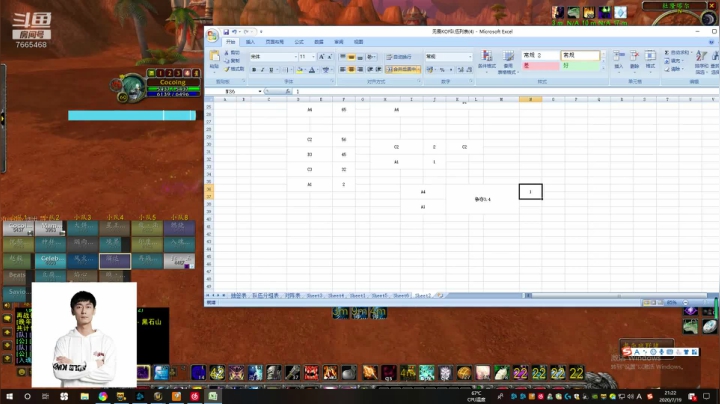Open the Windows Start menu
The image size is (720, 404).
click(x=9, y=396)
